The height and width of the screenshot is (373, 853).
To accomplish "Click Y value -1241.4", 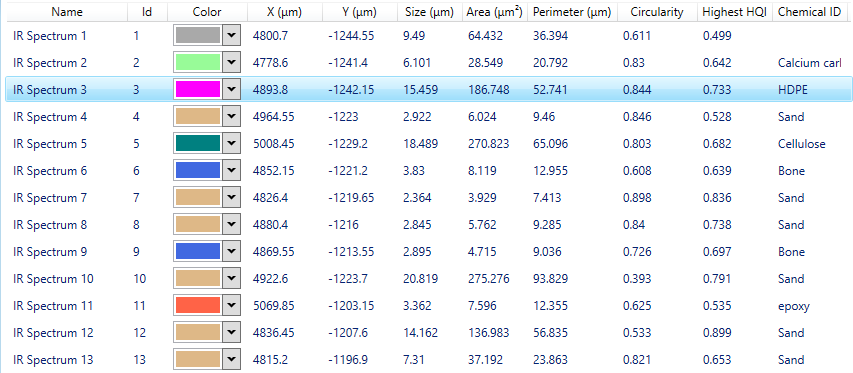I will (x=348, y=63).
